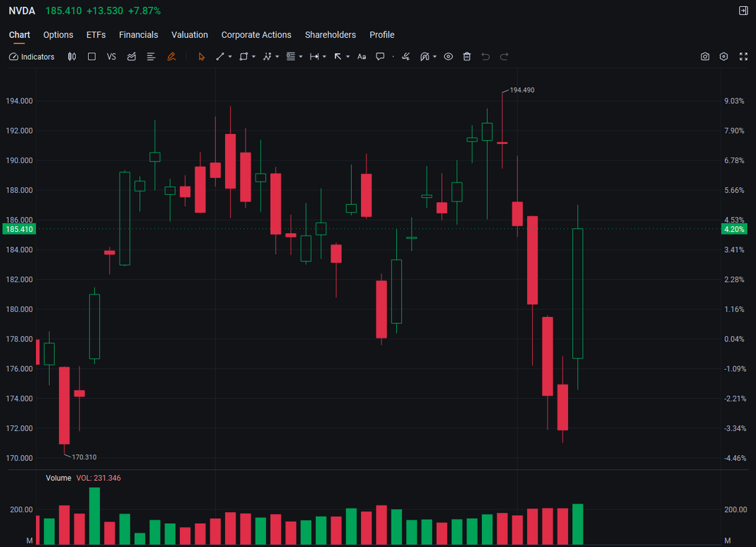Click the green 4.20% axis tag
Screen dimensions: 756x547
point(735,229)
